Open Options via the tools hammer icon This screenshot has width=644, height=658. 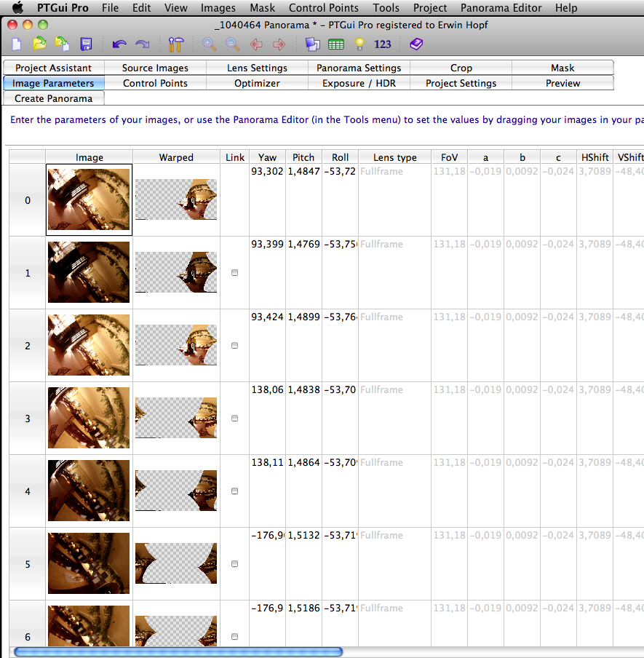click(x=176, y=44)
